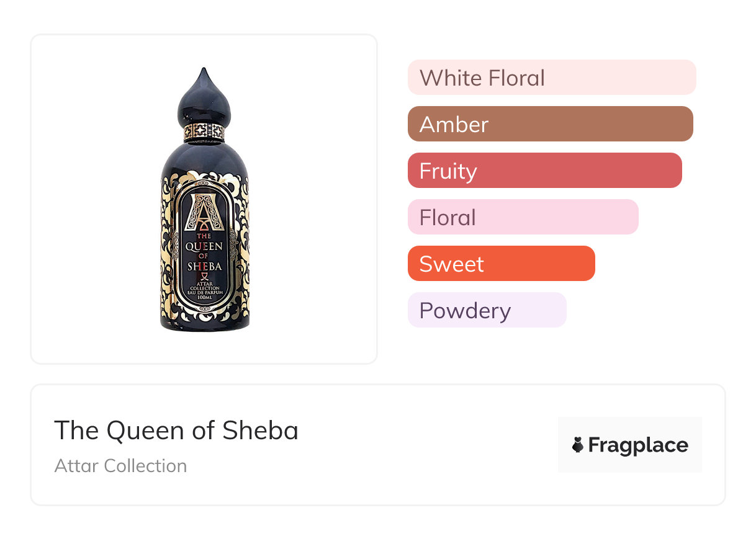Choose the pink Floral accord bar
This screenshot has height=536, width=756.
coord(523,217)
